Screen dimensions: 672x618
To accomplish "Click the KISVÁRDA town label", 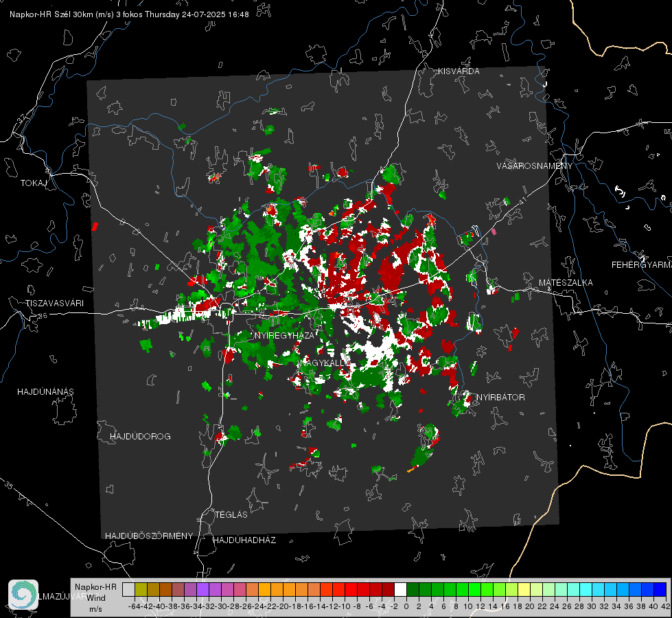I will 459,71.
